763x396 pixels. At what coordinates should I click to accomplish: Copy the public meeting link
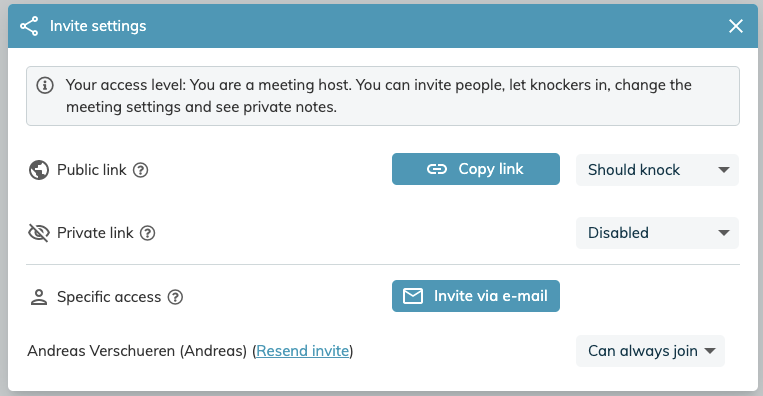click(x=476, y=169)
